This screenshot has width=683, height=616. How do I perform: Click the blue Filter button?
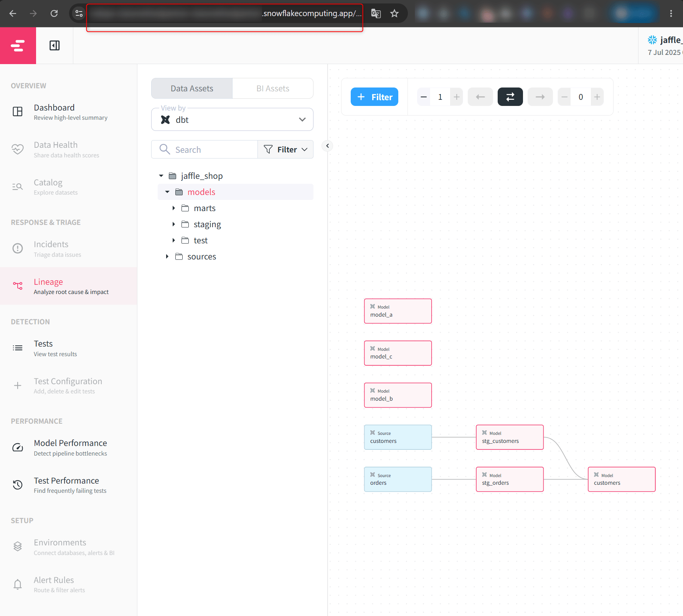click(x=374, y=97)
